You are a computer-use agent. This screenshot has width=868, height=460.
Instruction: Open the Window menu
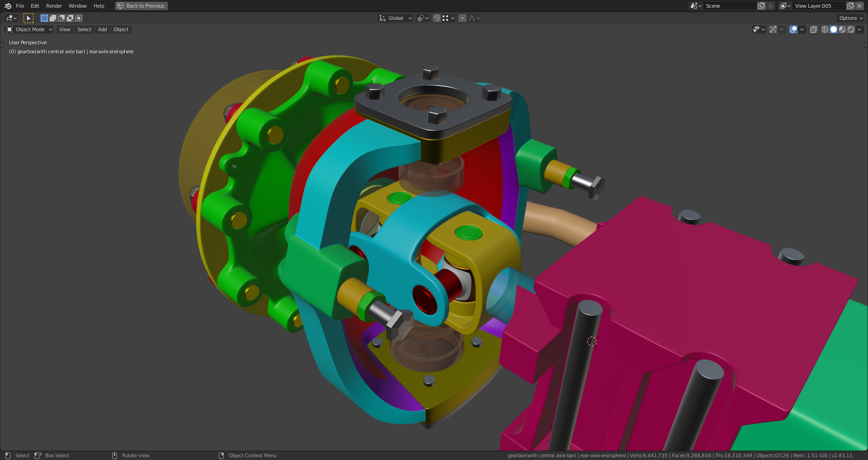(x=77, y=6)
